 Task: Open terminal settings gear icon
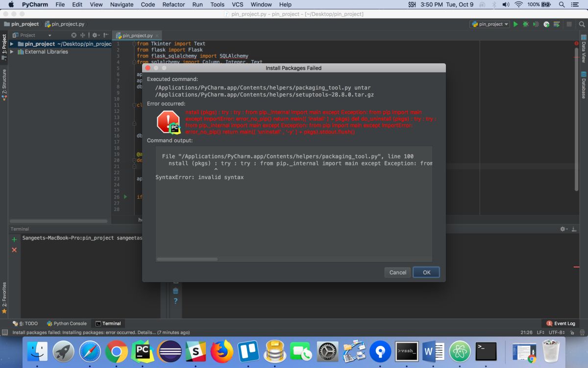pos(564,229)
